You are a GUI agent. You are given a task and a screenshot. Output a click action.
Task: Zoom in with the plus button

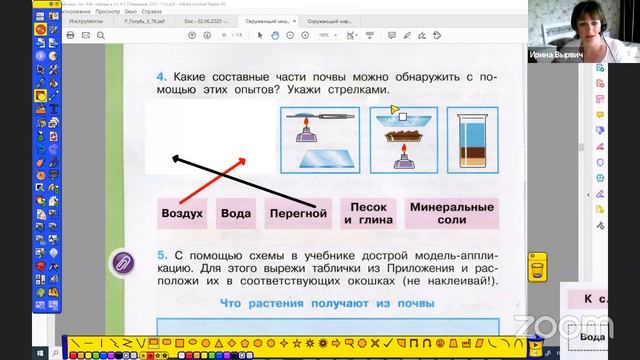click(305, 36)
